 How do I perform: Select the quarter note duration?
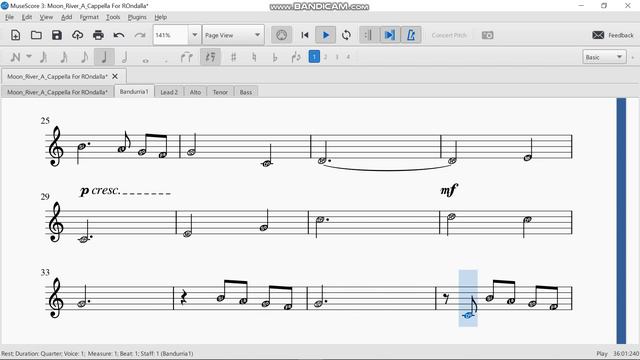coord(104,57)
